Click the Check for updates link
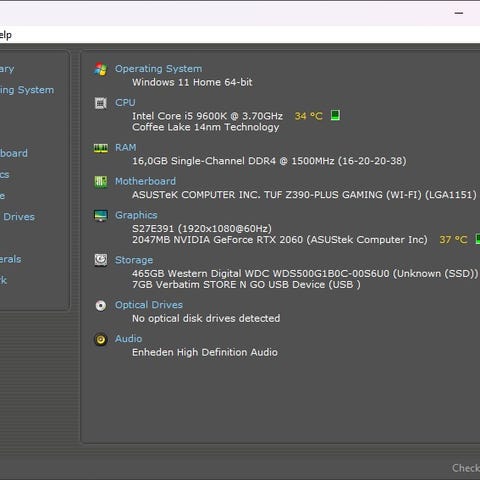 point(466,468)
